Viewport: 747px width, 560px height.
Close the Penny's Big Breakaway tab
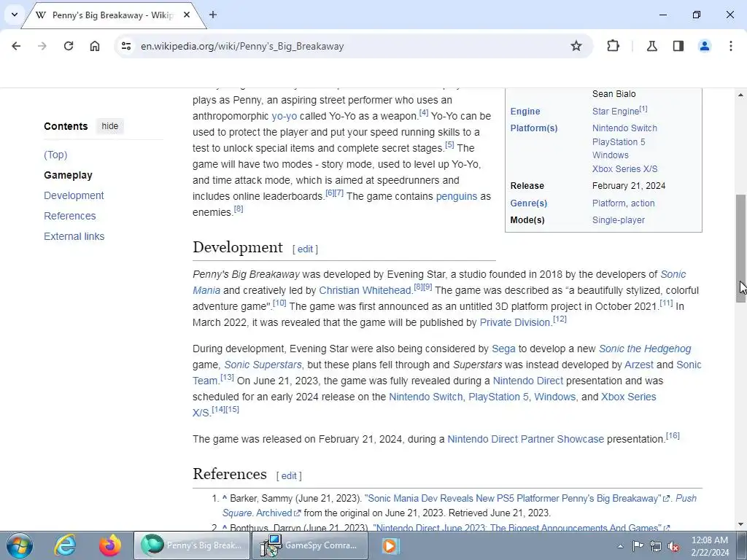187,15
